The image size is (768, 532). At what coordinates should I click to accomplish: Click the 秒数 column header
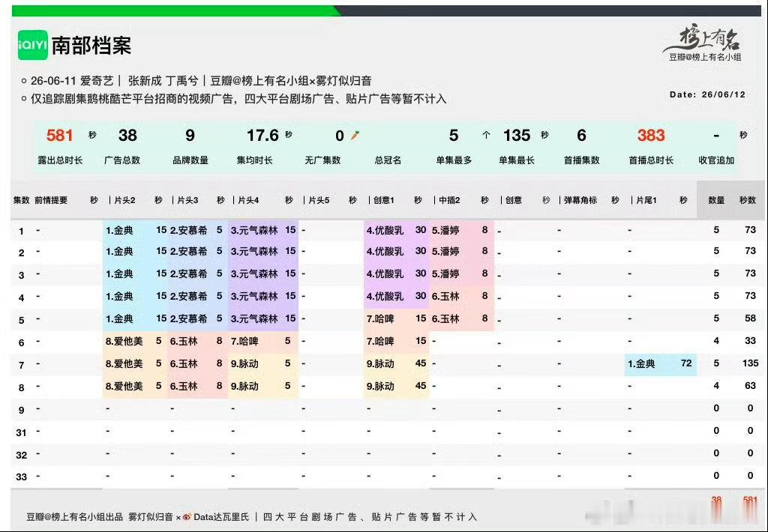(x=748, y=200)
